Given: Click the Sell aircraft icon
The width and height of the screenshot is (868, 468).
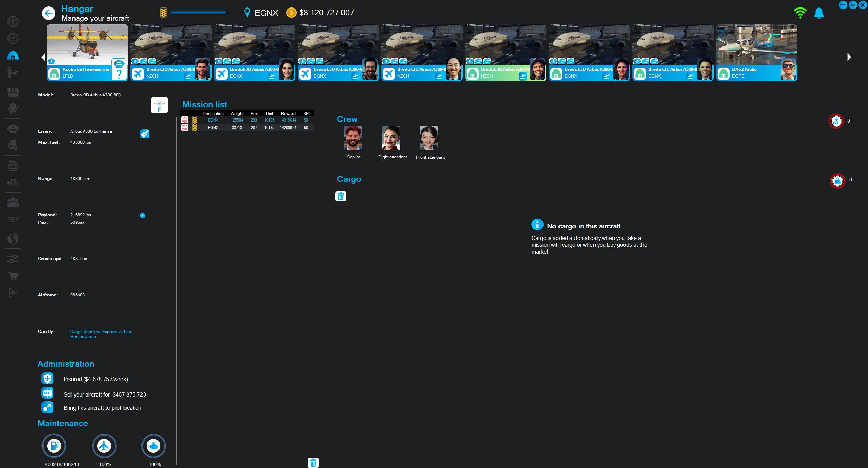Looking at the screenshot, I should [x=48, y=393].
